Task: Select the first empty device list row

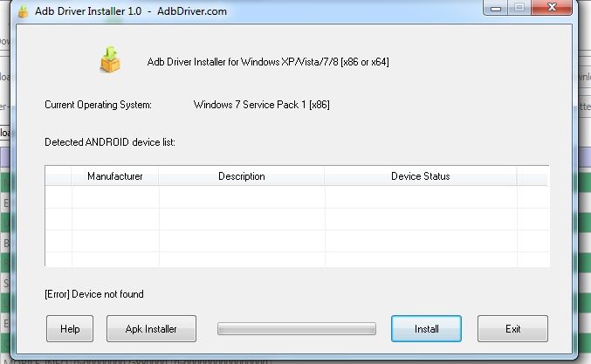Action: (297, 196)
